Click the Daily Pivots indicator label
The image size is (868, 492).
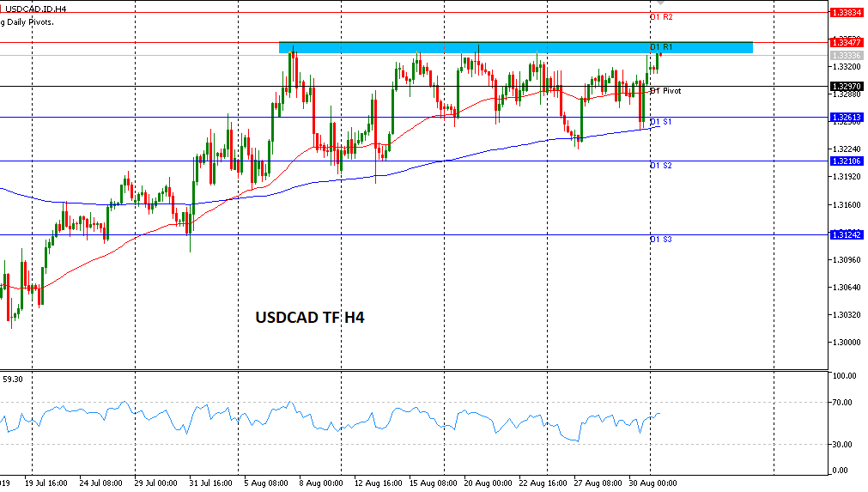coord(27,21)
